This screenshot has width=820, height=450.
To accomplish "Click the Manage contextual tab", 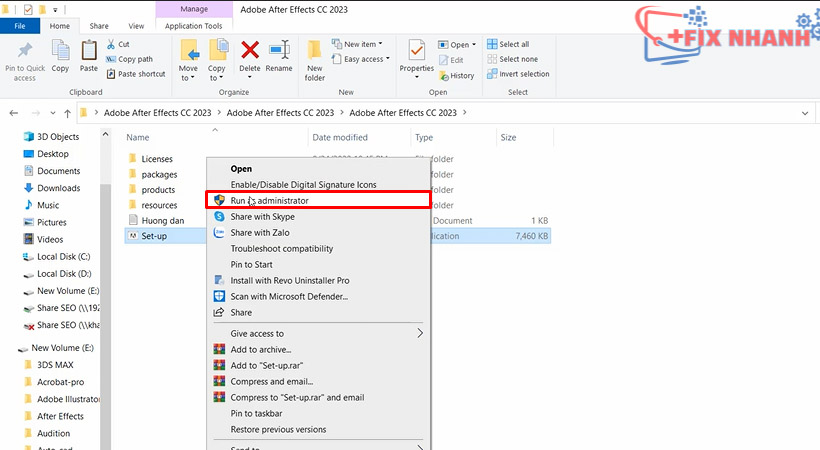I will coord(194,9).
